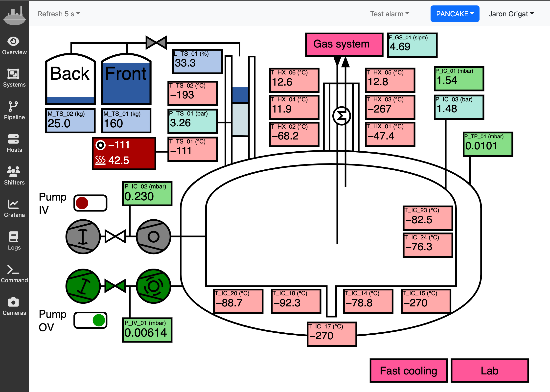This screenshot has width=550, height=392.
Task: Go to the Systems sidebar icon
Action: pyautogui.click(x=14, y=74)
